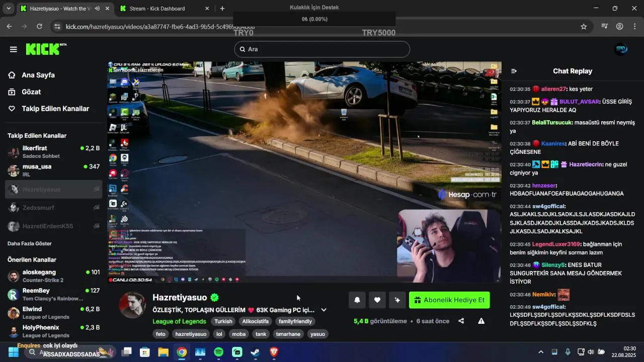Viewport: 644px width, 362px height.
Task: Open the tab search dropdown arrow
Action: (8, 9)
